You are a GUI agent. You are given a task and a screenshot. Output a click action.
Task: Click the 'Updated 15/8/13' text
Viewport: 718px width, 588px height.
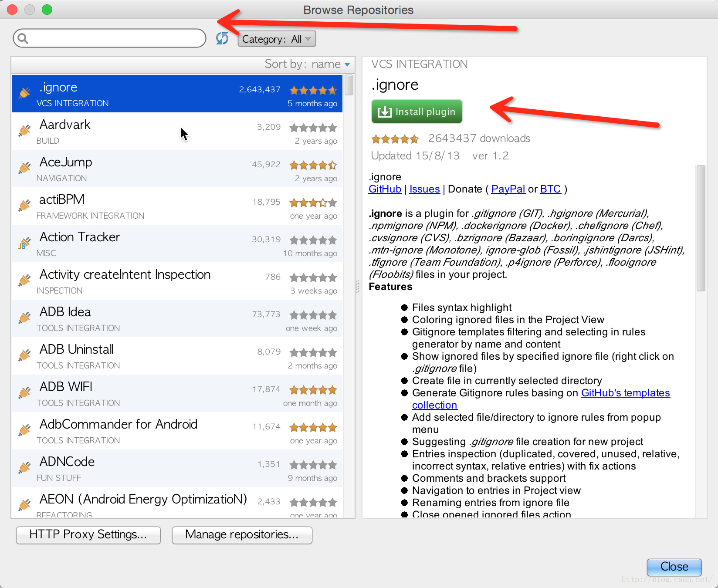tap(415, 156)
